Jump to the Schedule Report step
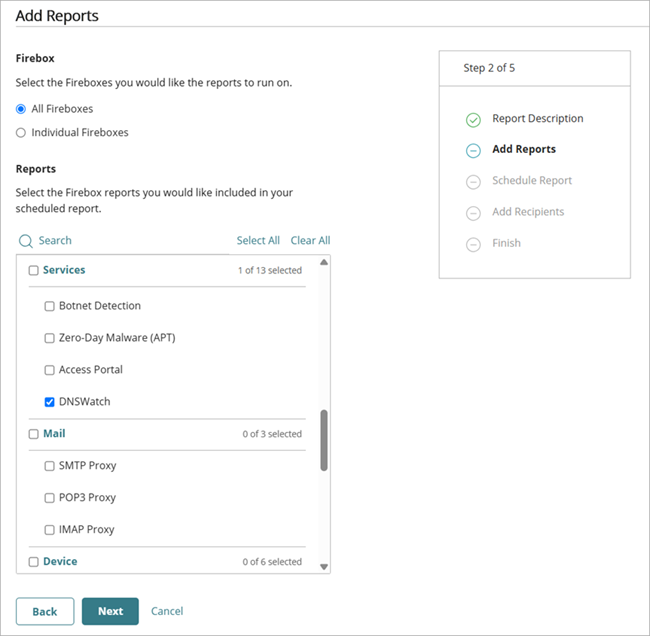The image size is (650, 636). [532, 181]
